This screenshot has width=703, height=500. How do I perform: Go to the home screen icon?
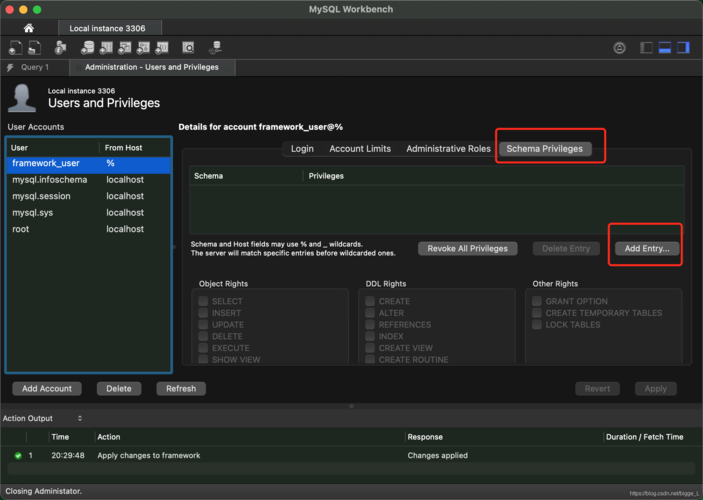[x=29, y=28]
